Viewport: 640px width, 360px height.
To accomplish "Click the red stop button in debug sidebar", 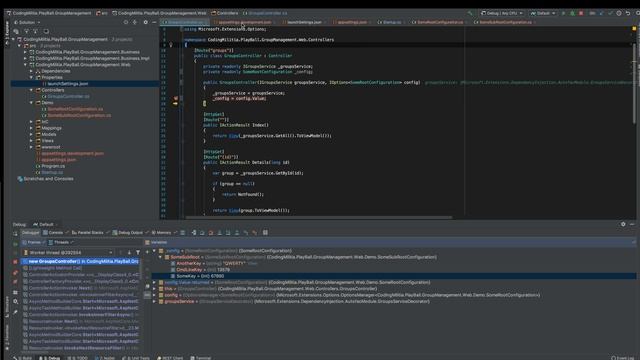I will 15,262.
